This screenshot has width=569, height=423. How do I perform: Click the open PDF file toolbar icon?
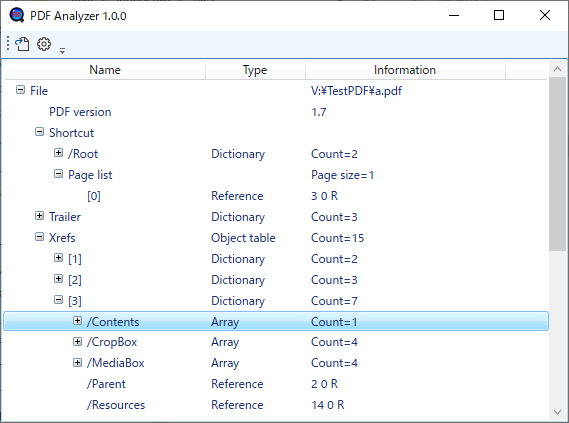tap(22, 44)
